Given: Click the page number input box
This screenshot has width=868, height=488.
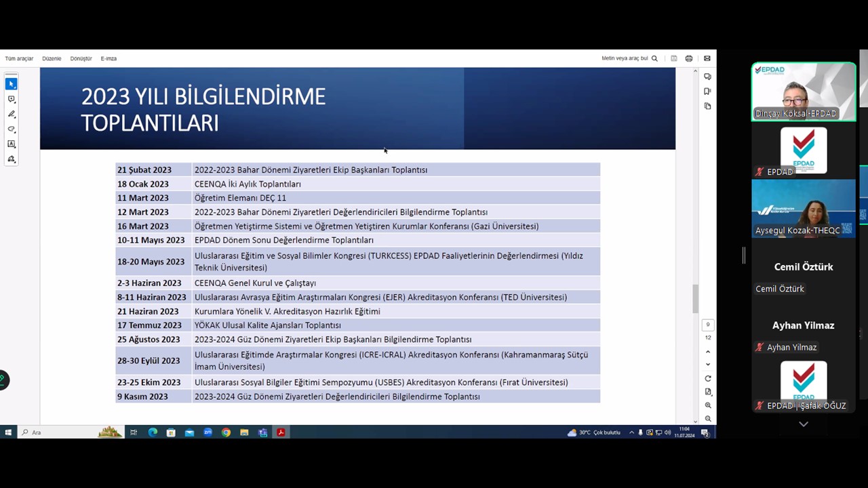Looking at the screenshot, I should coord(708,325).
